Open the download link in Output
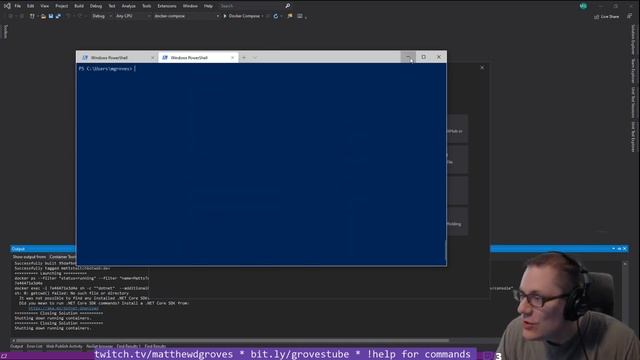The image size is (640, 360). [64, 308]
